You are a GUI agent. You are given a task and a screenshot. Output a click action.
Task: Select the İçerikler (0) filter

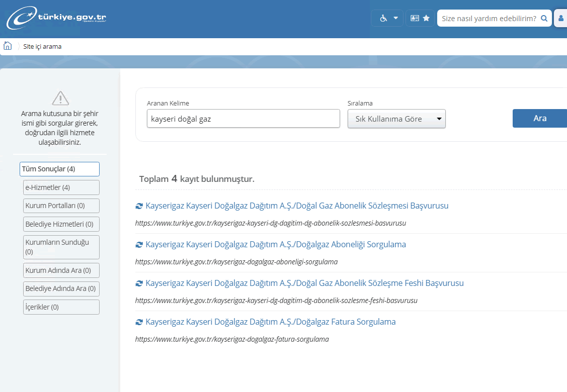pos(61,307)
